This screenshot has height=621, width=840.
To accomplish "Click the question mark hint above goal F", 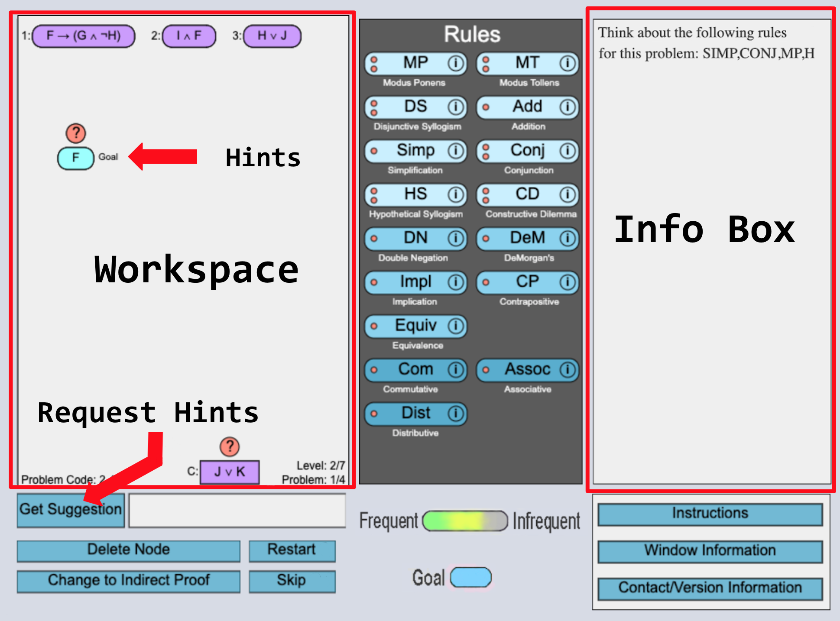I will pos(76,133).
